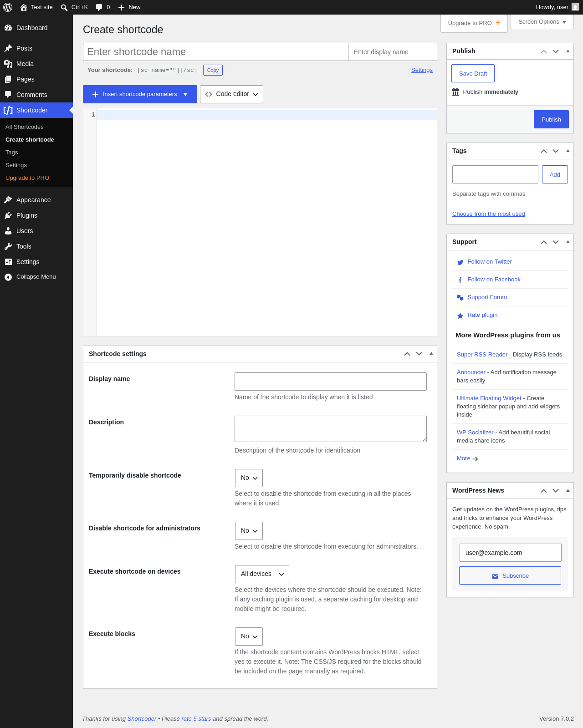Click the blue Publish button
The width and height of the screenshot is (583, 728).
(x=551, y=119)
